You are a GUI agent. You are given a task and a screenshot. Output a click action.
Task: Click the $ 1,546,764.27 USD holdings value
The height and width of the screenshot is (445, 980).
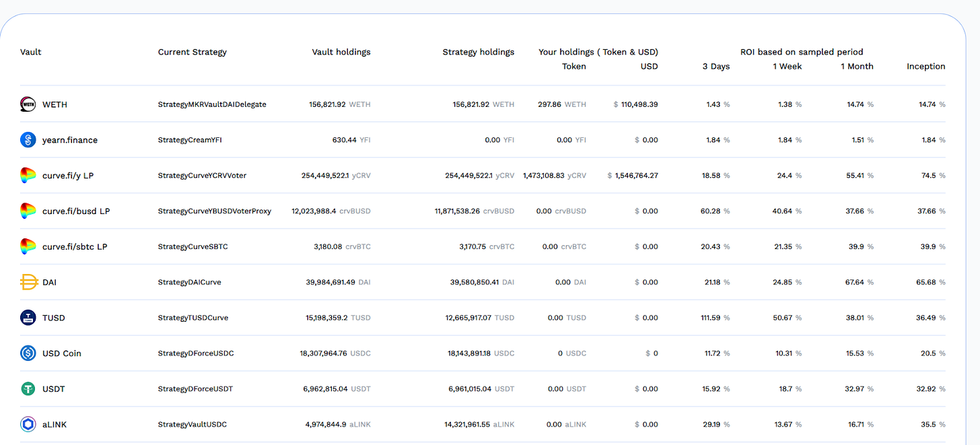tap(633, 176)
